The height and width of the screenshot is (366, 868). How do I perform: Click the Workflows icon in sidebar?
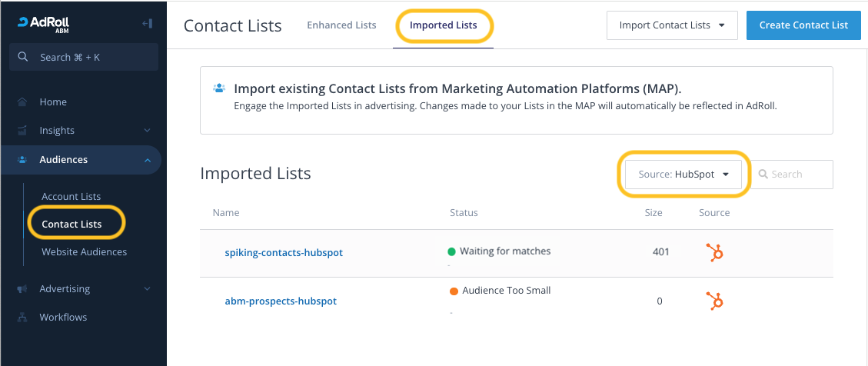22,318
